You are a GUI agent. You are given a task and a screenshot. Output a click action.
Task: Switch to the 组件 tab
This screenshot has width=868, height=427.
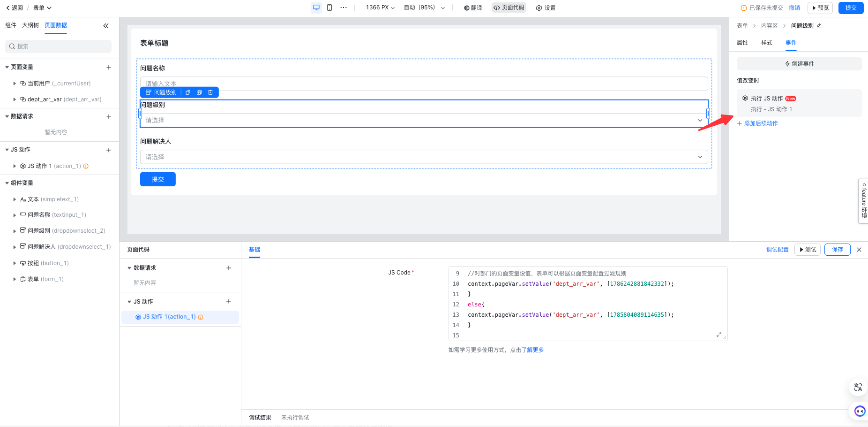pos(11,25)
